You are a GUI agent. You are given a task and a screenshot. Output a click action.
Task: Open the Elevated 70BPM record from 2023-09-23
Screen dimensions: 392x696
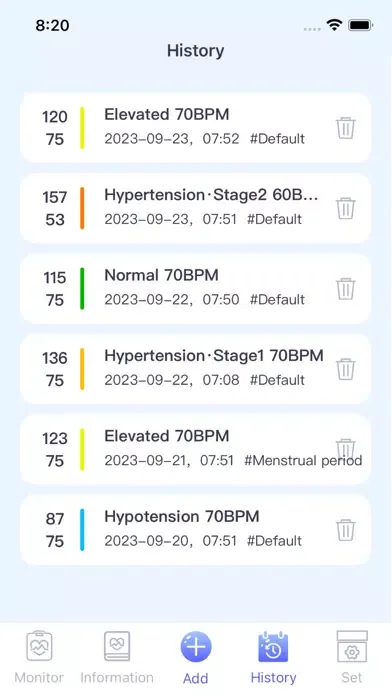coord(195,128)
